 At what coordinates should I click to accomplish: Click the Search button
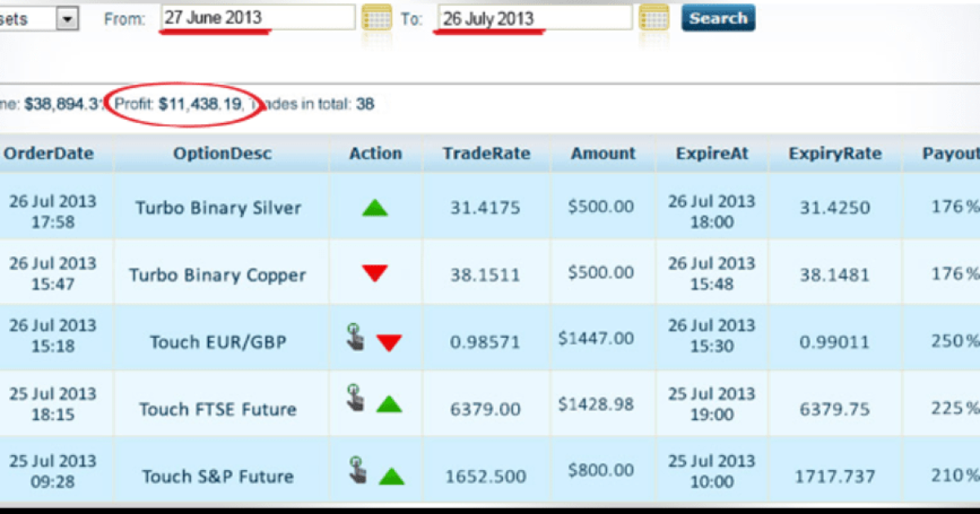click(718, 18)
